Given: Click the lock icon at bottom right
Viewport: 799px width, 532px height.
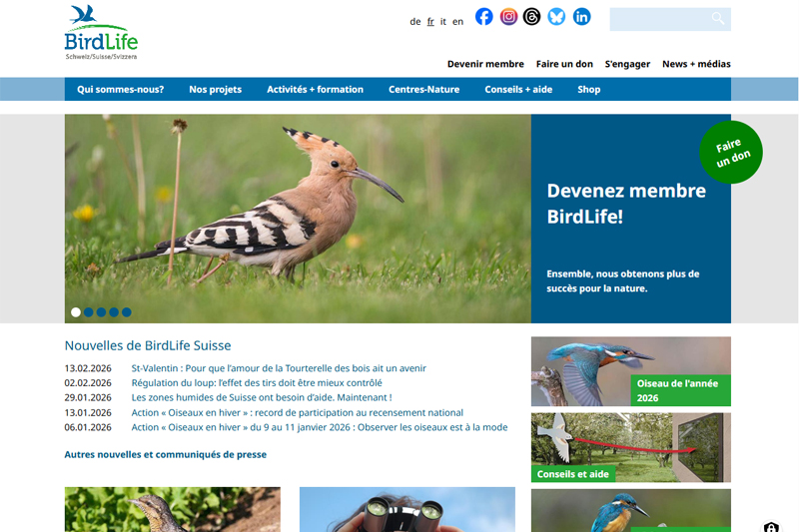Looking at the screenshot, I should [x=771, y=527].
